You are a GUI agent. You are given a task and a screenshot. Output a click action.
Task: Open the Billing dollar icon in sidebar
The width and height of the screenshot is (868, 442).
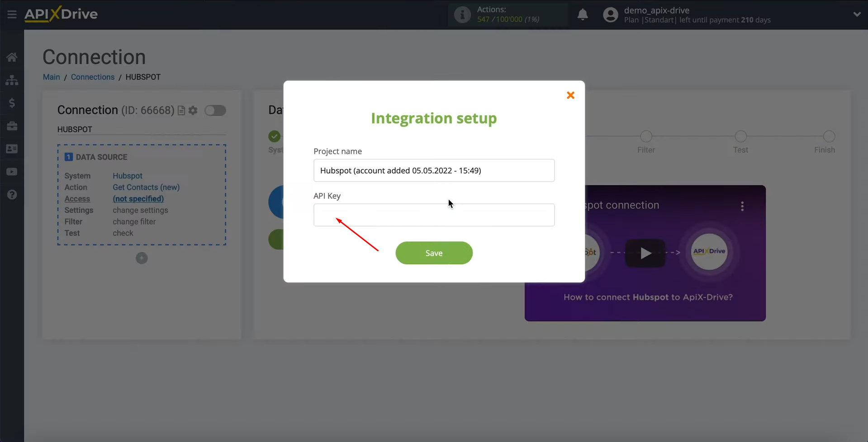[12, 103]
